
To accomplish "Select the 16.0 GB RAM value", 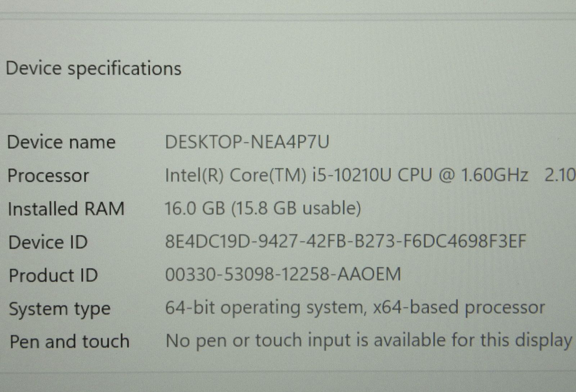I will 195,209.
